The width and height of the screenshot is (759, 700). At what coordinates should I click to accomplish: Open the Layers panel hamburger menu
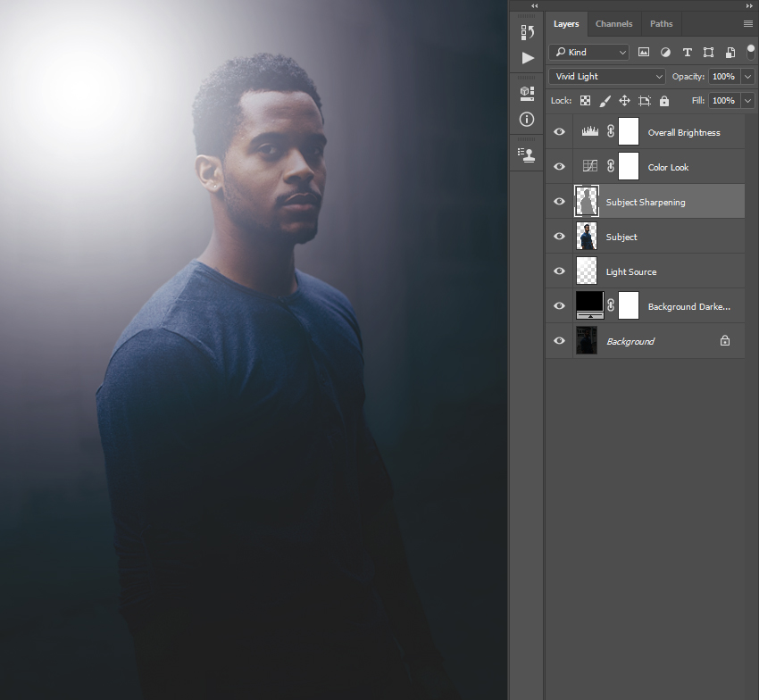click(x=747, y=24)
